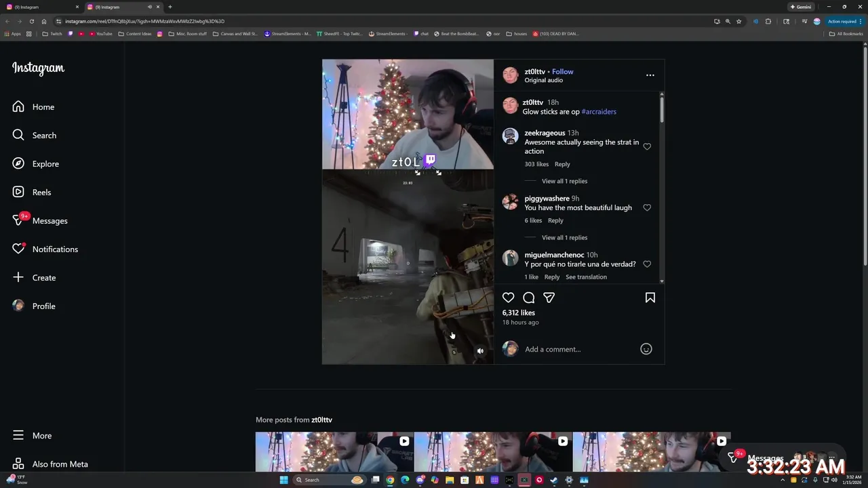Like piggywashere's comment
This screenshot has width=868, height=488.
pyautogui.click(x=647, y=207)
